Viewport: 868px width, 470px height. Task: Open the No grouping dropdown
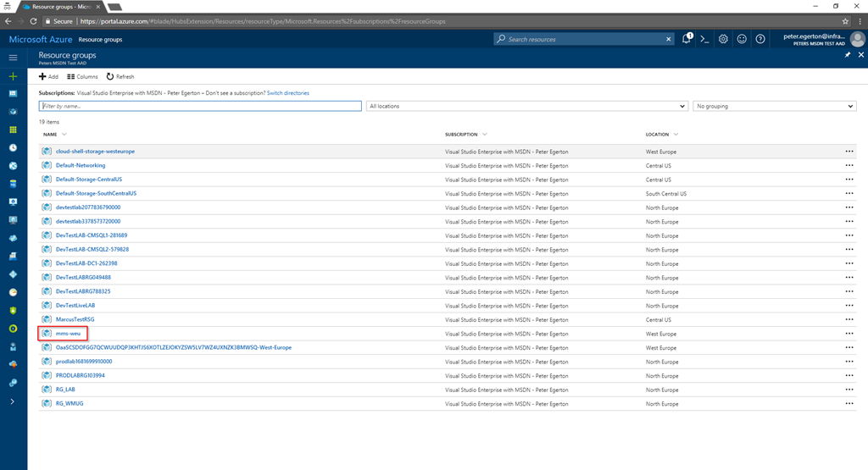tap(775, 106)
